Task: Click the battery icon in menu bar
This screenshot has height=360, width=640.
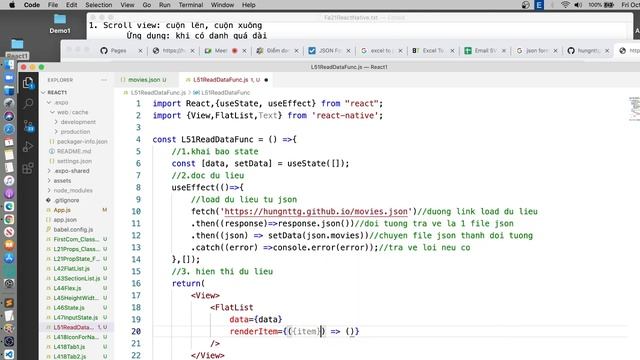Action: click(x=609, y=5)
